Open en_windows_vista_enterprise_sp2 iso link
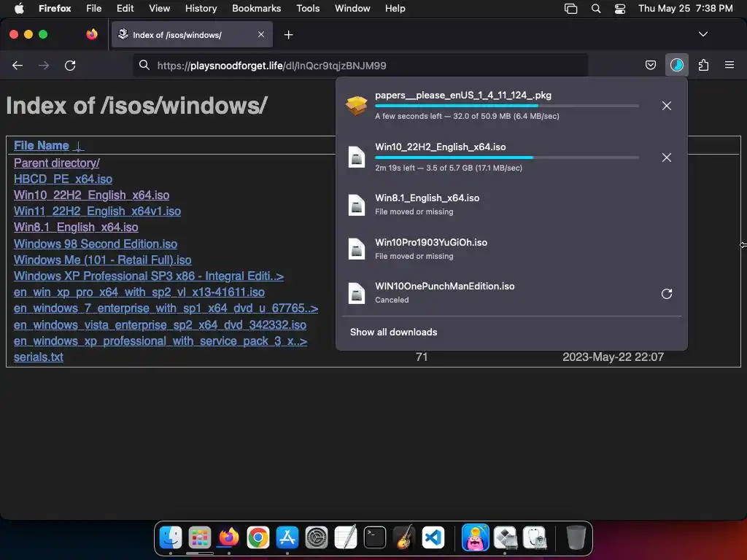 click(160, 324)
